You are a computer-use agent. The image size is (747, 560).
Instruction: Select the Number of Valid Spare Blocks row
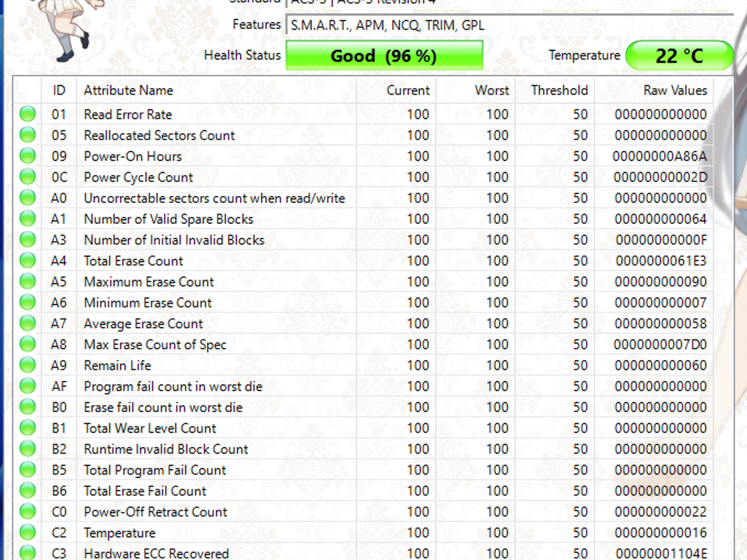point(363,219)
